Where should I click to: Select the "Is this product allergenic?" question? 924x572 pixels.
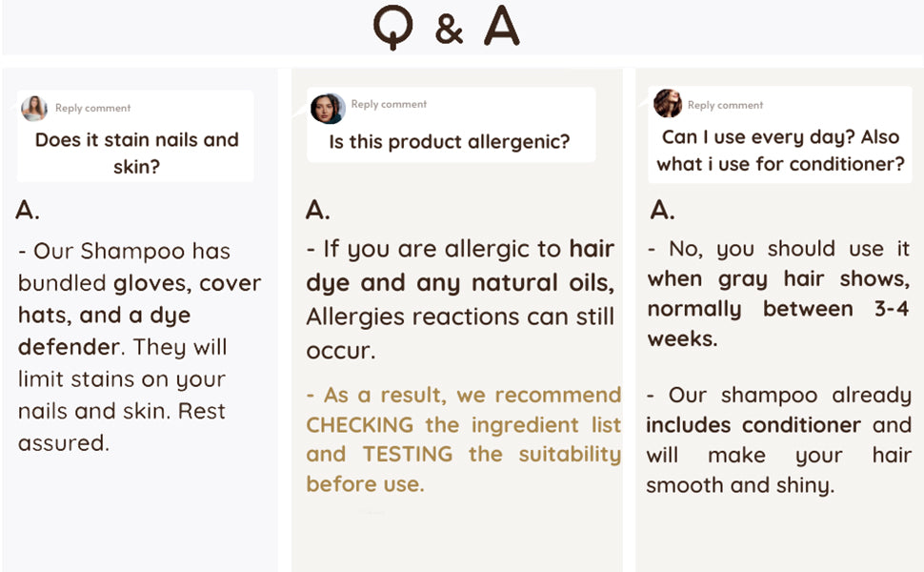click(449, 142)
